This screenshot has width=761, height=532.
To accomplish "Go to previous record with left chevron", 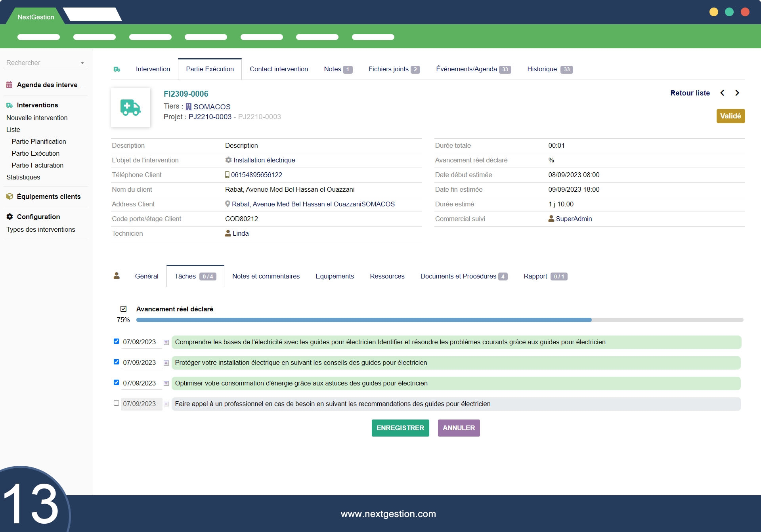I will click(722, 93).
